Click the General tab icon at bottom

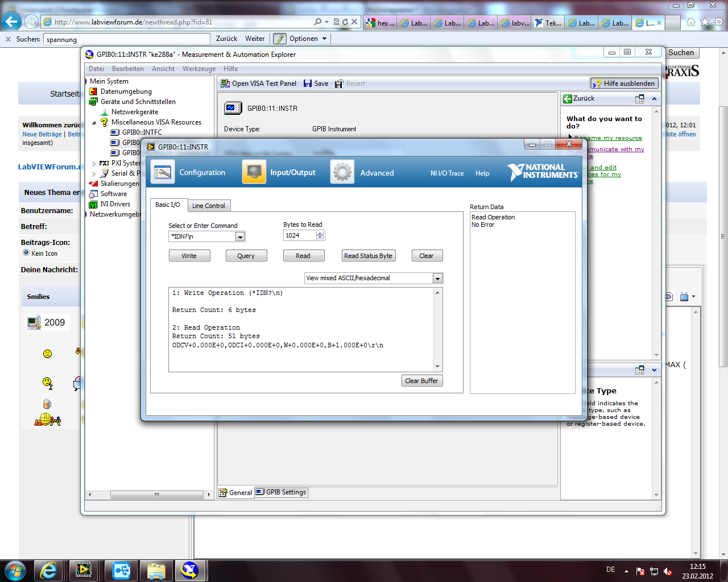pos(224,493)
